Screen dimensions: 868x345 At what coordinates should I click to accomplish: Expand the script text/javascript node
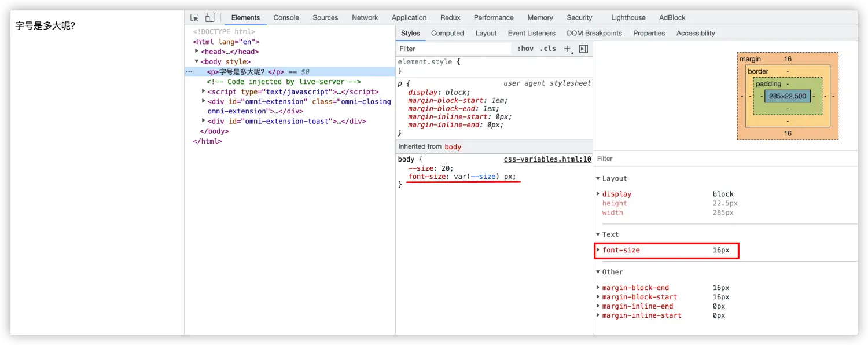point(204,91)
